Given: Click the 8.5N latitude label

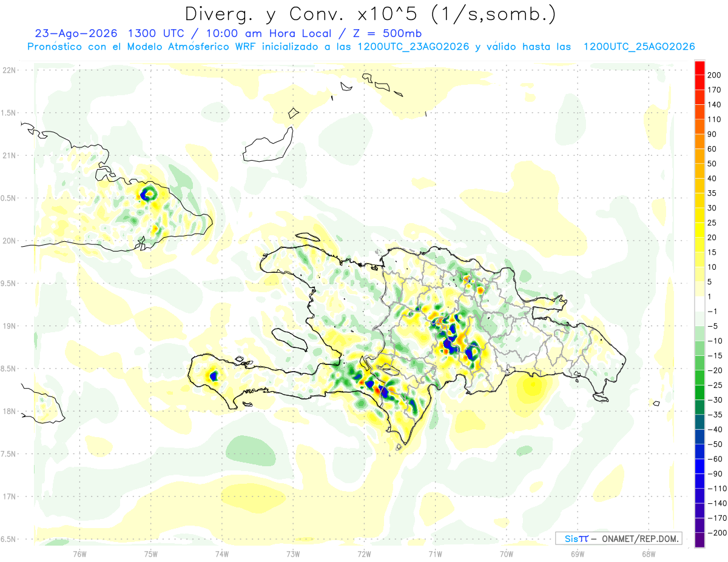Looking at the screenshot, I should (x=8, y=369).
